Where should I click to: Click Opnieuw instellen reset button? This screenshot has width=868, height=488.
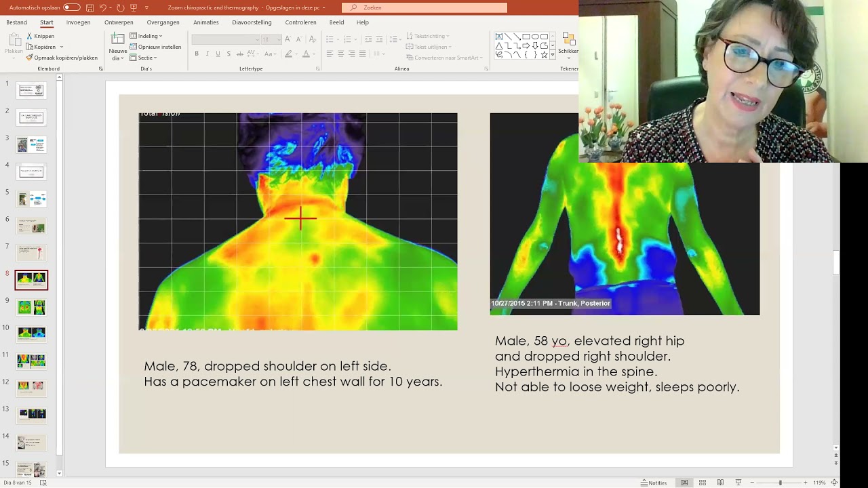pyautogui.click(x=155, y=47)
